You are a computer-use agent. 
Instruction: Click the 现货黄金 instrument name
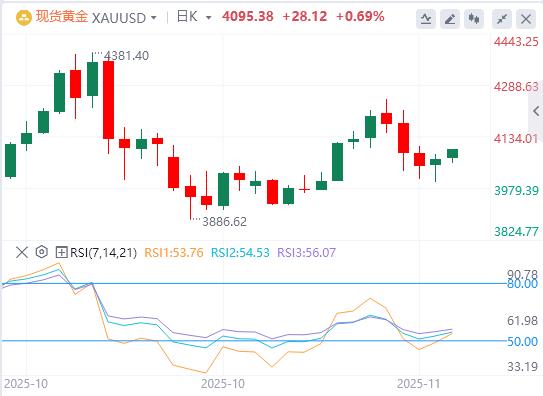62,17
